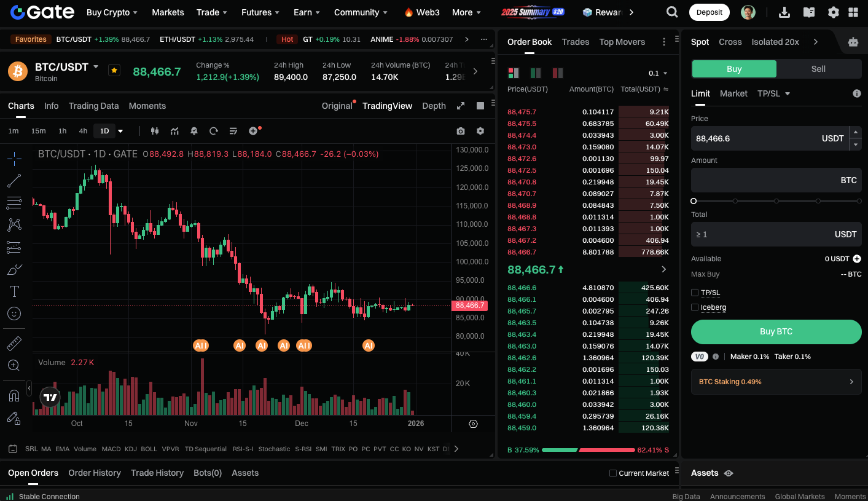Open the TP/SL order type dropdown

[x=774, y=93]
